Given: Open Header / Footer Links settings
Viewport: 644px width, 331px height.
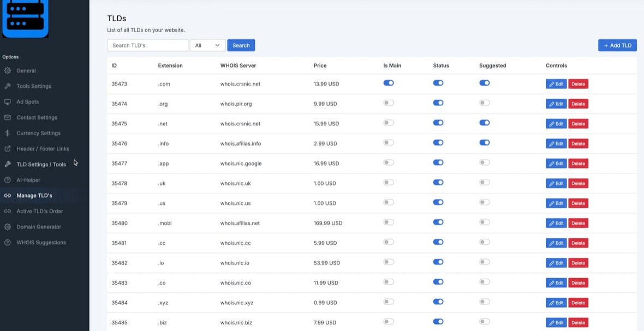Looking at the screenshot, I should click(6, 148).
